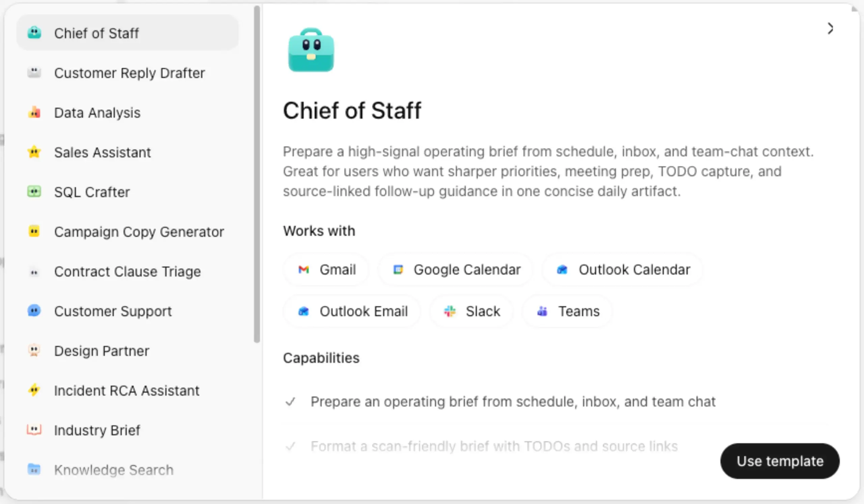Click the right chevron arrow at top
864x504 pixels.
(830, 28)
